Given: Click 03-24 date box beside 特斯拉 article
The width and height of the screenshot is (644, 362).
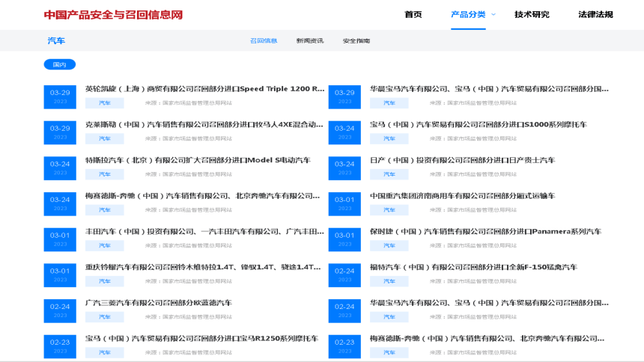Looking at the screenshot, I should point(60,168).
